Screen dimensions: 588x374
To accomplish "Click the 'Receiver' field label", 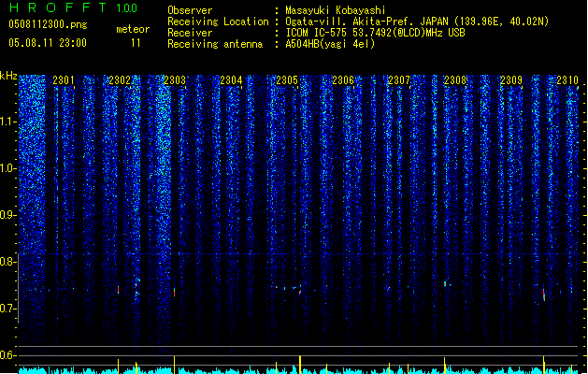I will point(190,33).
